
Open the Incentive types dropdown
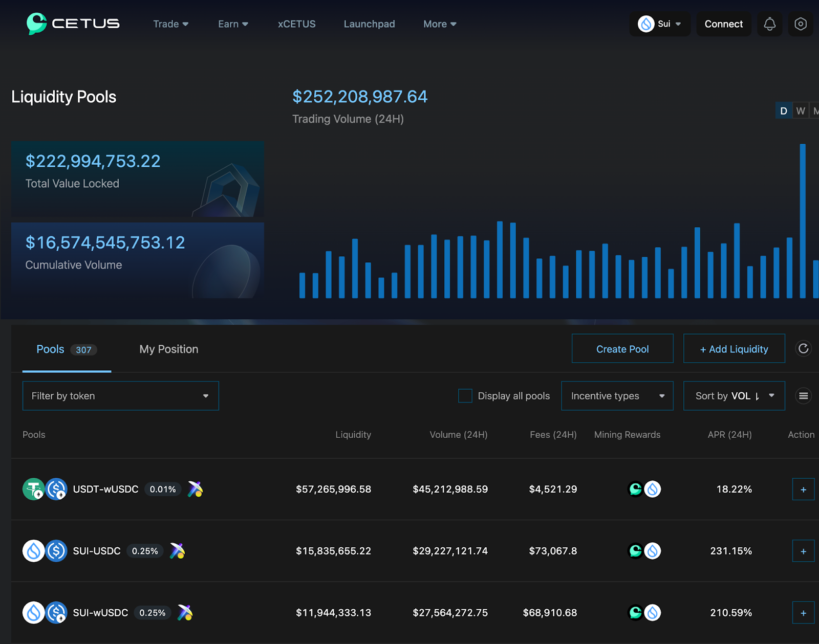click(x=617, y=395)
